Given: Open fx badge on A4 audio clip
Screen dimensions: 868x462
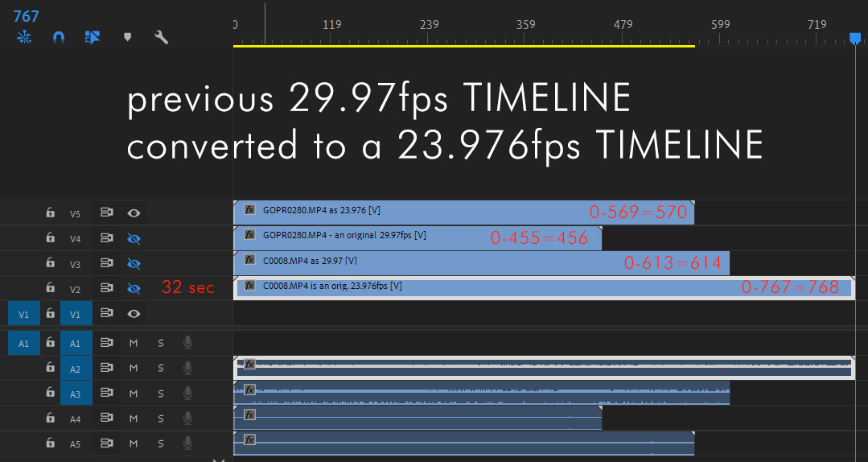Looking at the screenshot, I should [249, 415].
